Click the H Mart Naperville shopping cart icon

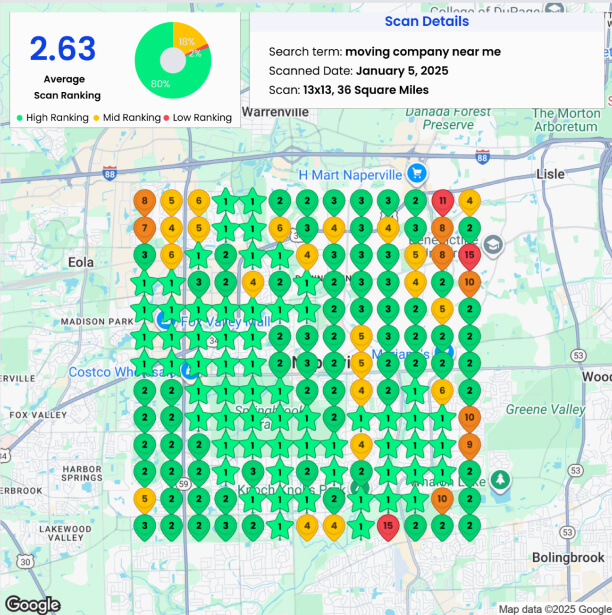click(x=417, y=173)
